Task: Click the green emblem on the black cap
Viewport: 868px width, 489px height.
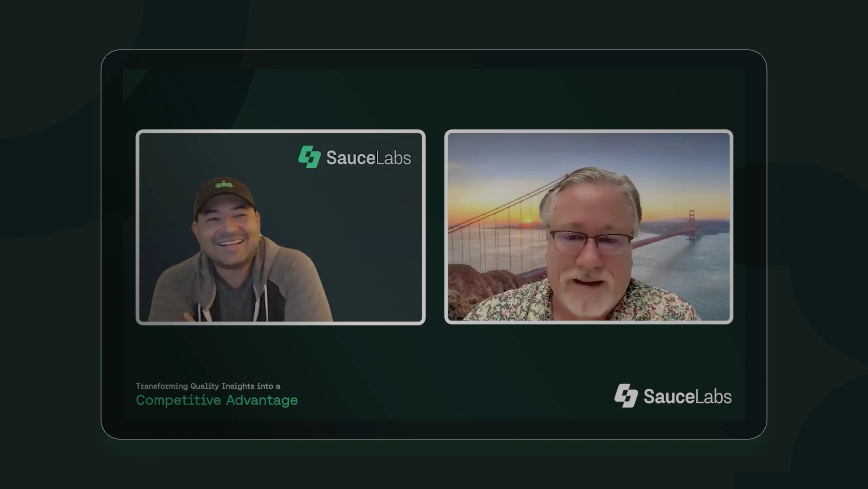Action: pos(224,185)
